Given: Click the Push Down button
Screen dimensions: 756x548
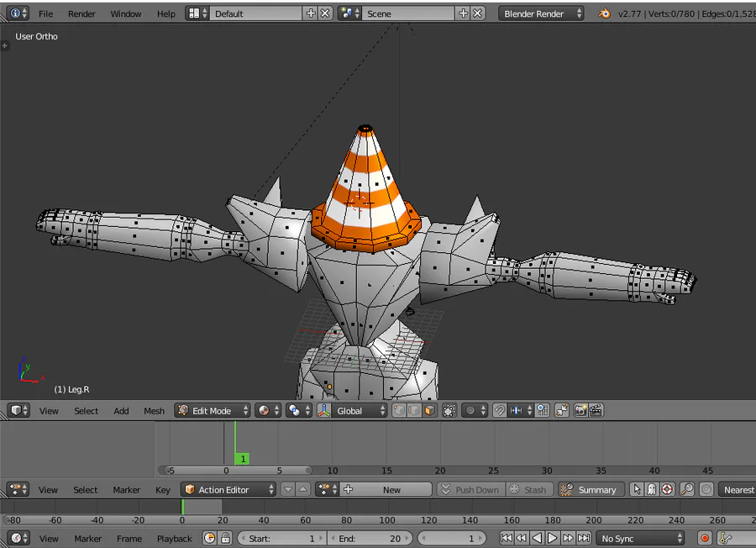Looking at the screenshot, I should point(471,490).
